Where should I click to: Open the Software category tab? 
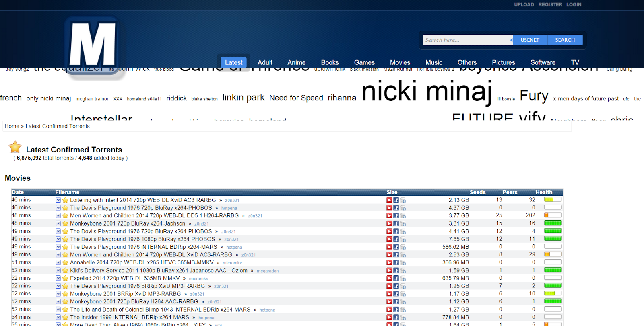(x=543, y=62)
